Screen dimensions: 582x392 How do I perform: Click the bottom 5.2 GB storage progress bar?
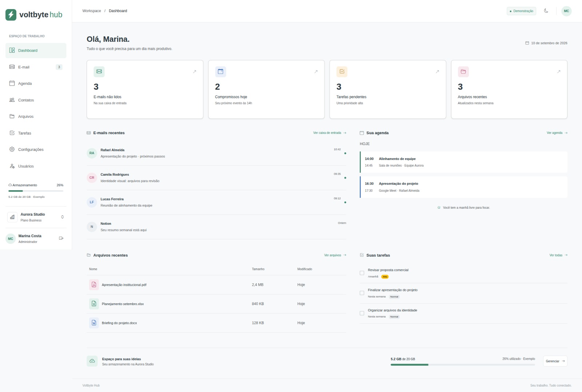[x=463, y=365]
